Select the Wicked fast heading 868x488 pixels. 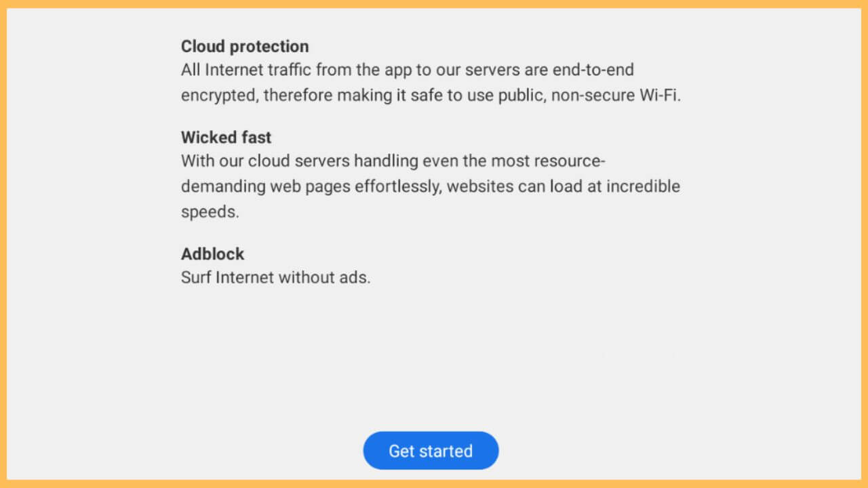226,137
